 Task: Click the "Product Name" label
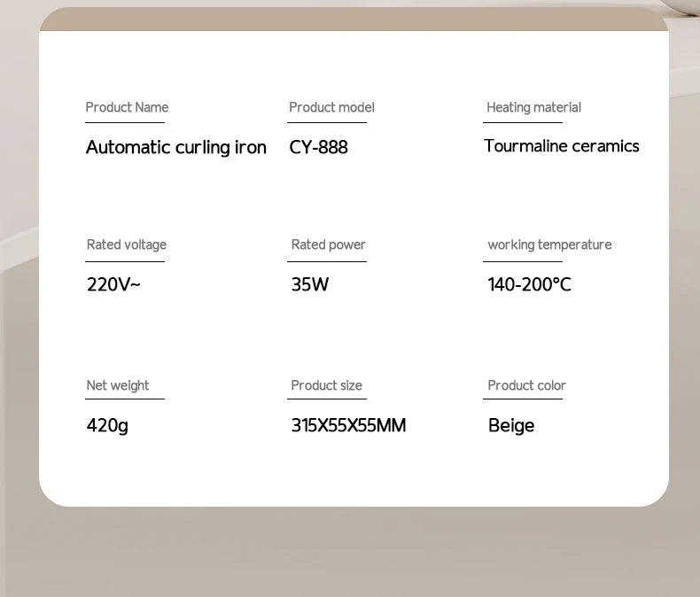[x=127, y=107]
